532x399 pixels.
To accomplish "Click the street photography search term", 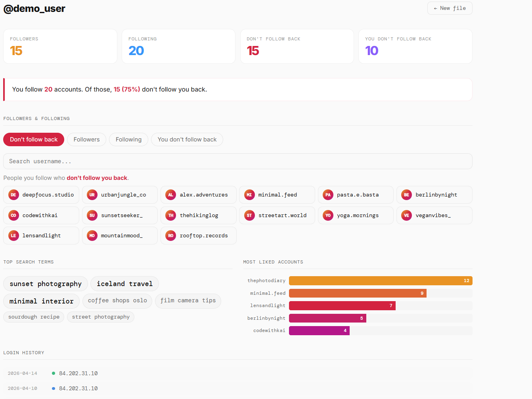I will [x=101, y=317].
